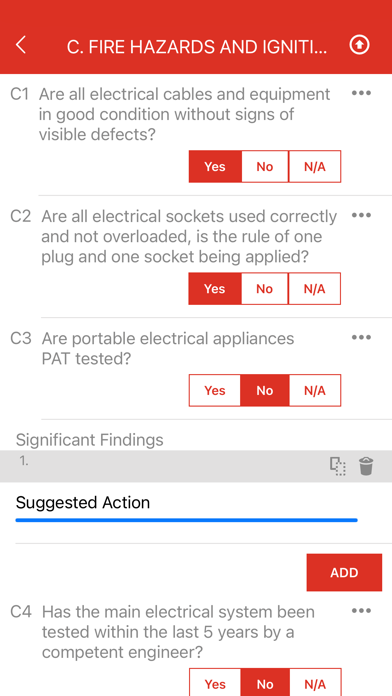Tap the numbered finding 1 row
This screenshot has height=696, width=392.
196,467
